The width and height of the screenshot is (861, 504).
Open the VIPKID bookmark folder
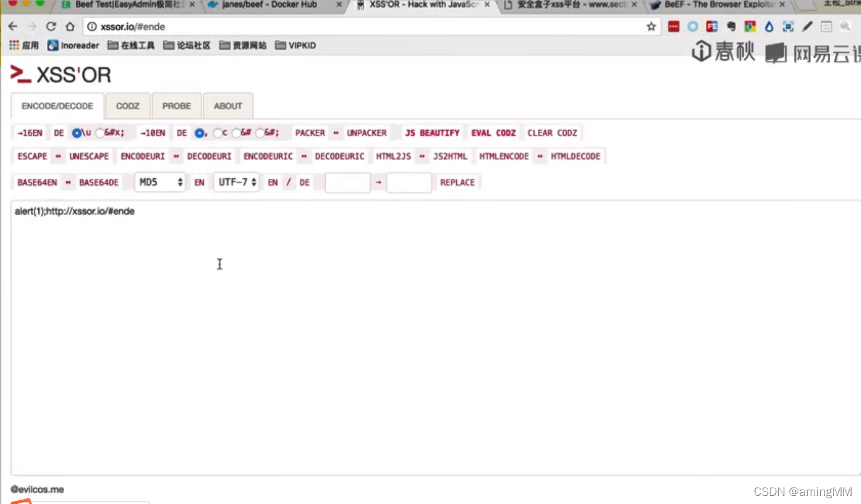(296, 45)
